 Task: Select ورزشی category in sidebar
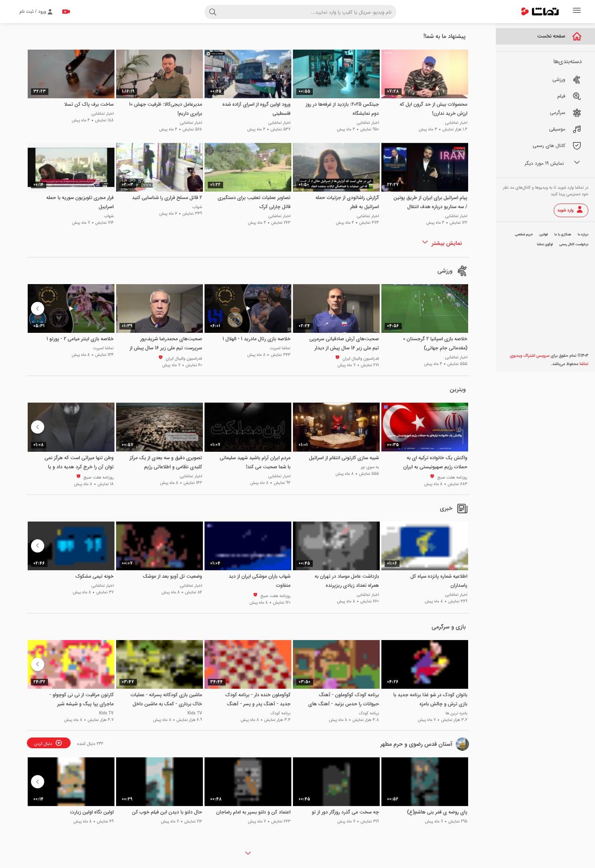click(545, 80)
